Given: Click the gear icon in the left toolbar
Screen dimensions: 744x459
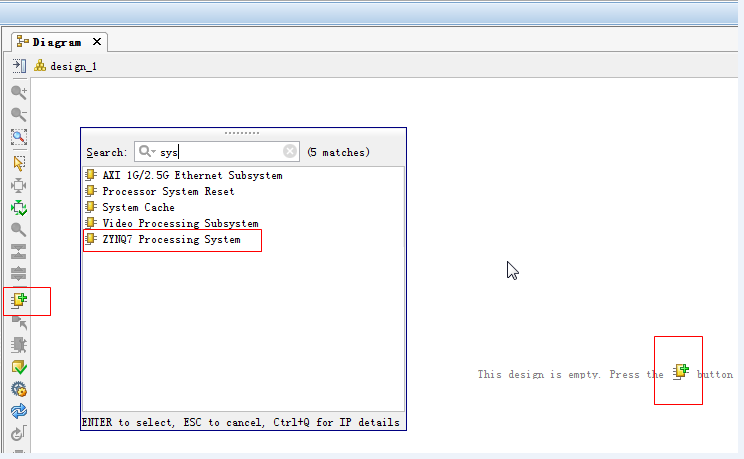Looking at the screenshot, I should click(x=18, y=389).
